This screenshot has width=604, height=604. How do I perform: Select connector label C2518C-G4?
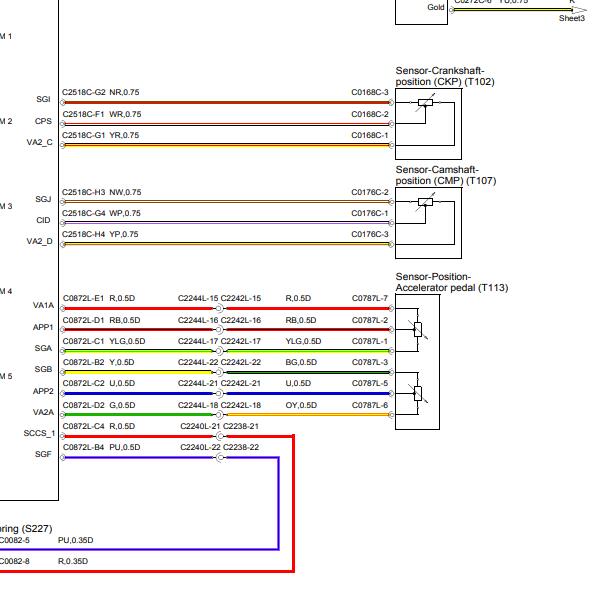[x=84, y=213]
